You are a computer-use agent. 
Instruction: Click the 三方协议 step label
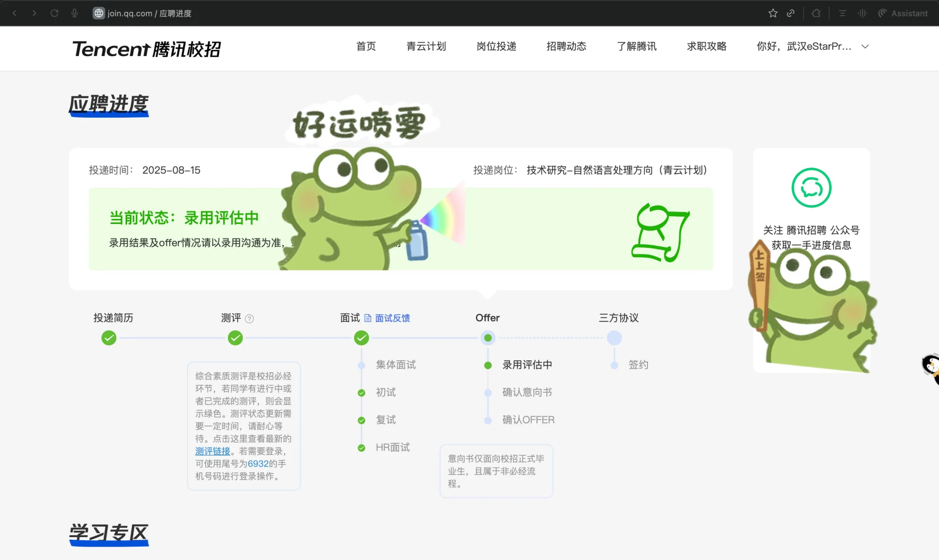tap(619, 318)
